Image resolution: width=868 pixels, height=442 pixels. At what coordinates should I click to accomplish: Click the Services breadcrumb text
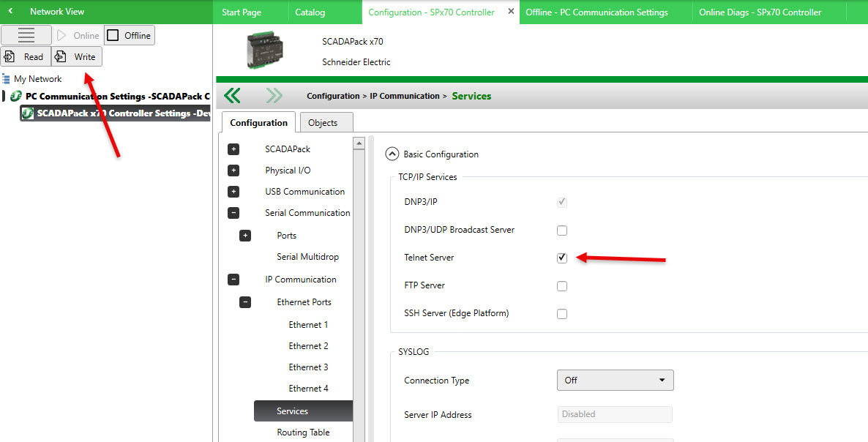[471, 96]
